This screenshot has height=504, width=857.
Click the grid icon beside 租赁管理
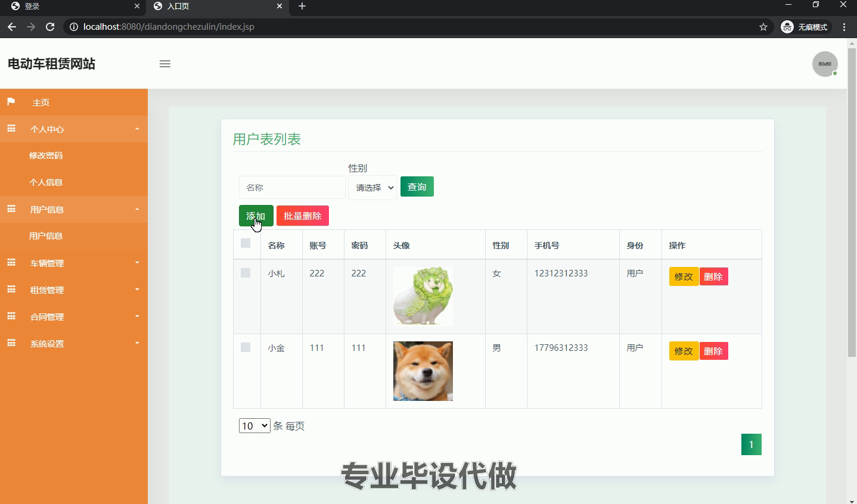pos(11,290)
